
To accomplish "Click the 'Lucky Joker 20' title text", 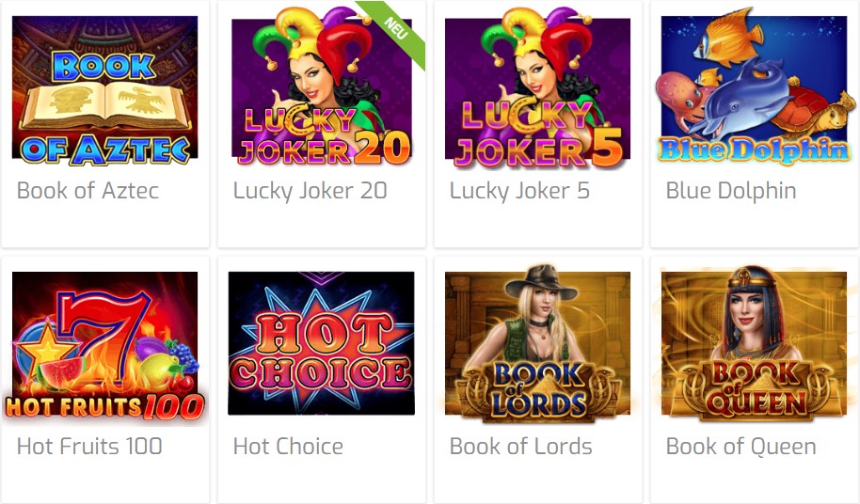I will point(310,191).
